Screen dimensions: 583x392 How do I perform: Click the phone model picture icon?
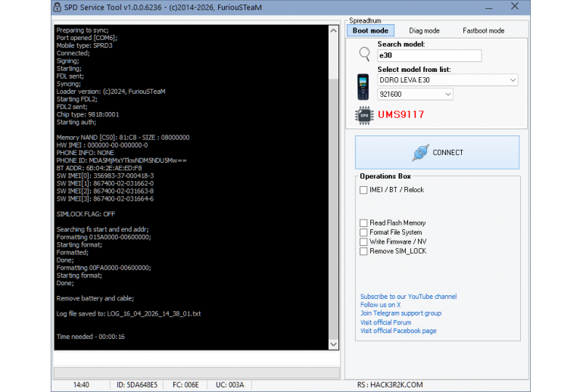pos(363,86)
